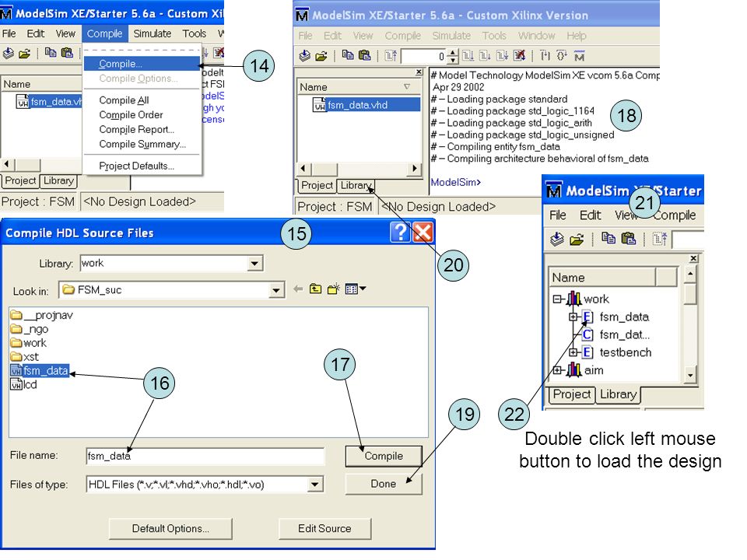
Task: Collapse the work library tree node
Action: 557,299
